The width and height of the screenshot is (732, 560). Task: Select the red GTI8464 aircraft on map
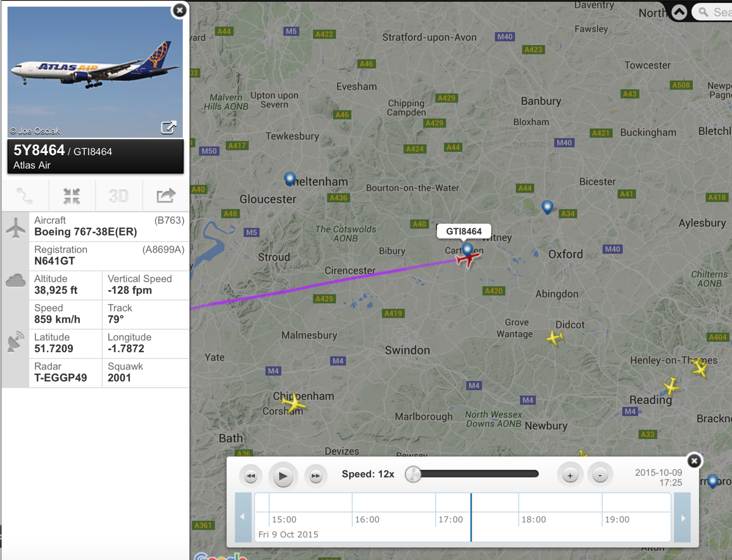click(468, 259)
